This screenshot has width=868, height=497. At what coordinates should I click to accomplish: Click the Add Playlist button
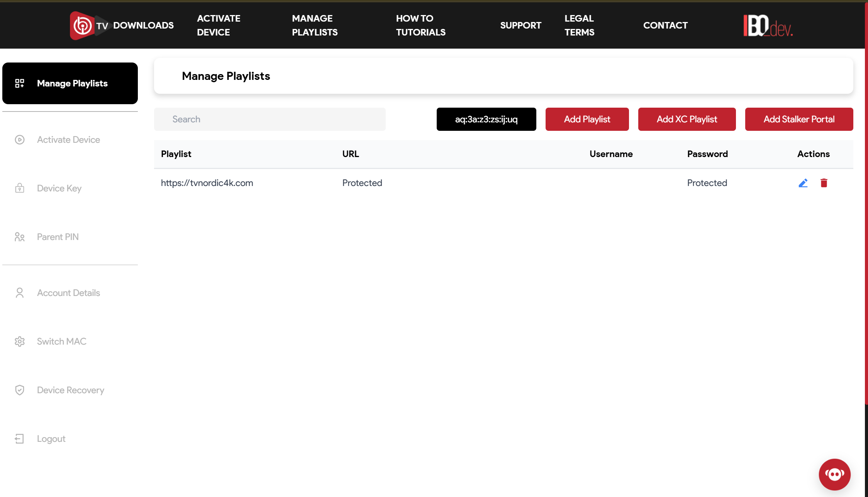pos(587,119)
